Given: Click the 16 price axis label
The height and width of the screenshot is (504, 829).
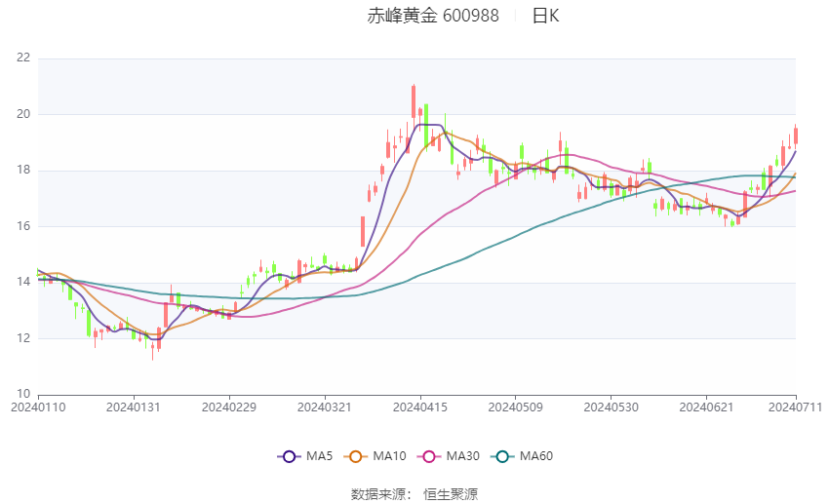Looking at the screenshot, I should pyautogui.click(x=23, y=226).
